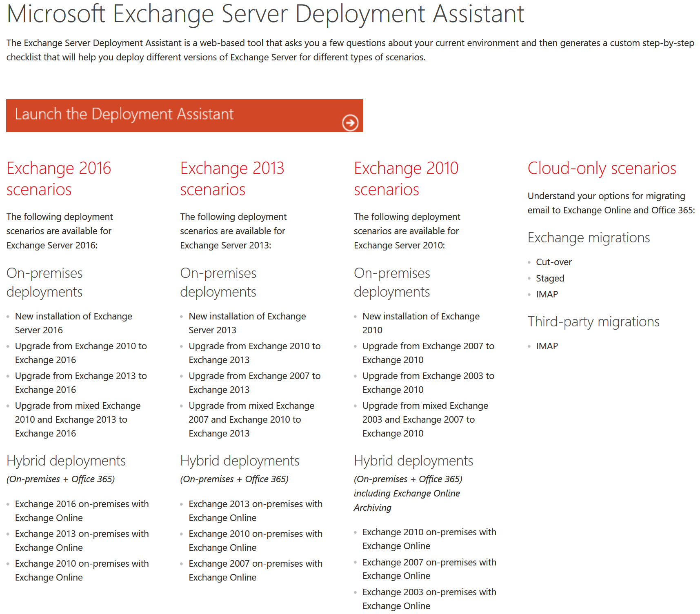The height and width of the screenshot is (614, 700).
Task: Open Upgrade from Exchange 2007 to Exchange 2013
Action: pos(255,383)
